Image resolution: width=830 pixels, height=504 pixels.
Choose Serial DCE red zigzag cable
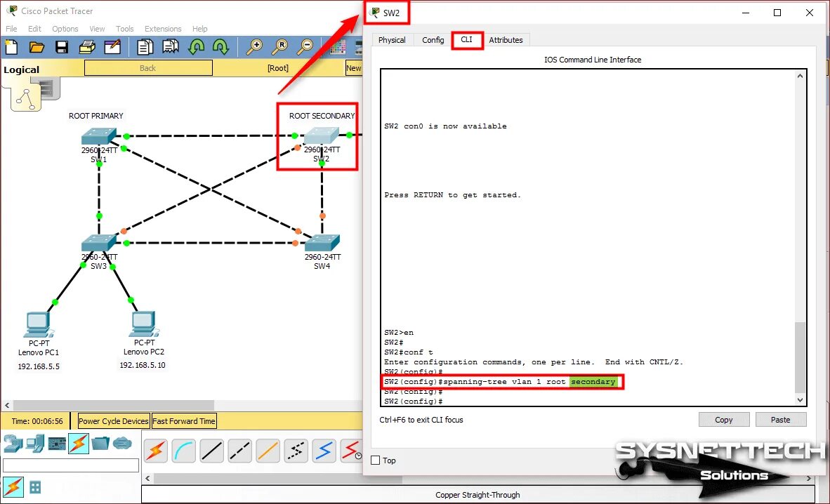[x=352, y=451]
